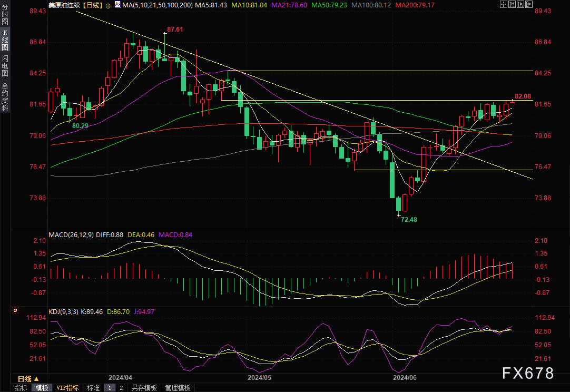Image resolution: width=570 pixels, height=392 pixels.
Task: Click the play-forward chart range icon
Action: tap(520, 4)
